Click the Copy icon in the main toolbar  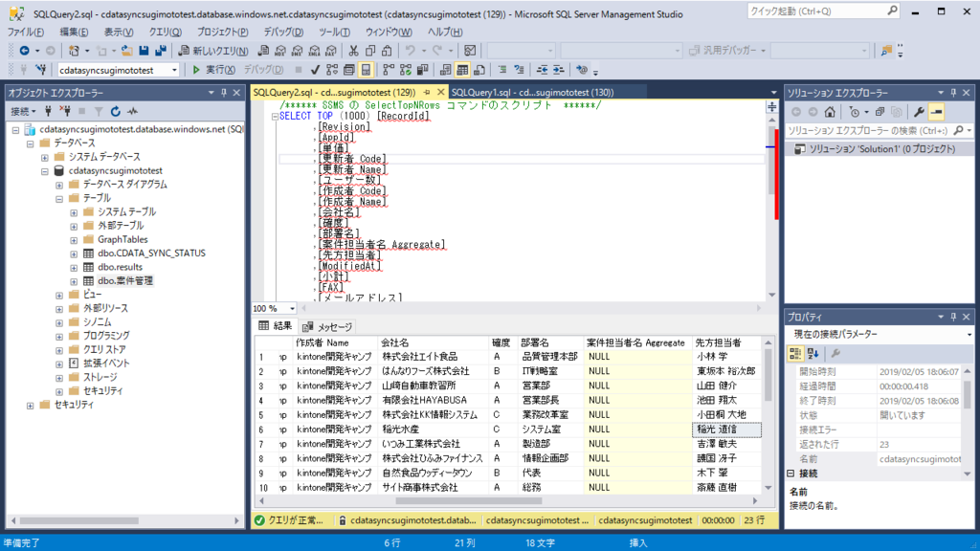point(370,51)
